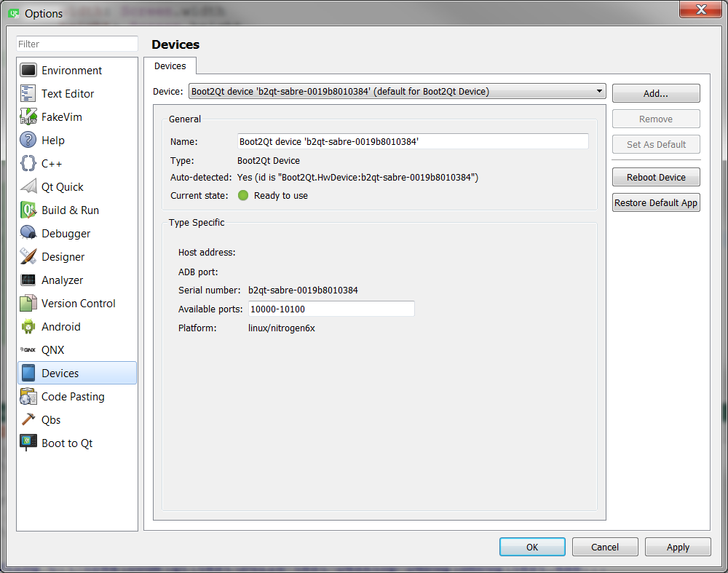
Task: Confirm with the OK button
Action: [532, 547]
